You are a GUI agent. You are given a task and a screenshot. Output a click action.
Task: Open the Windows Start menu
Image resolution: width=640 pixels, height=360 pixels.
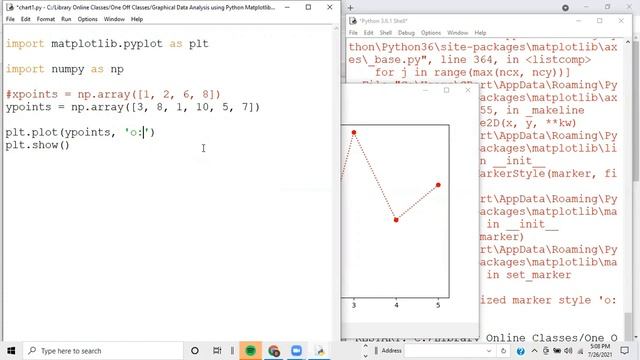11,351
